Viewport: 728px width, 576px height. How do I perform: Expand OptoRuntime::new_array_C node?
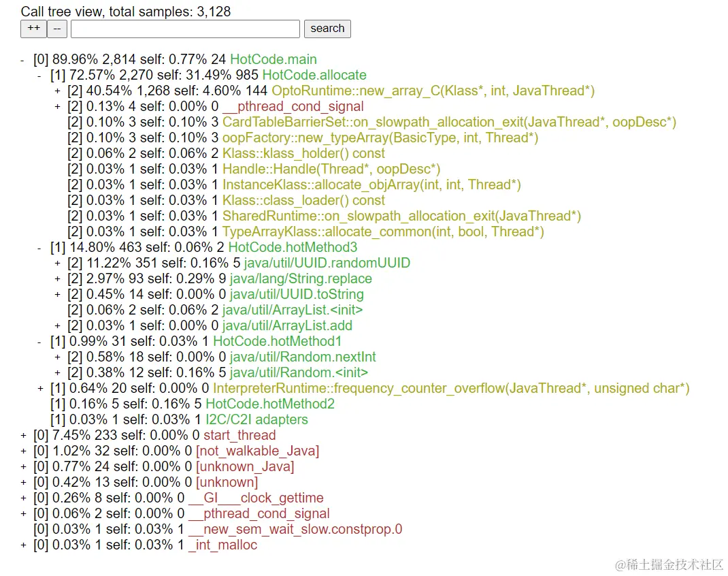(x=57, y=91)
